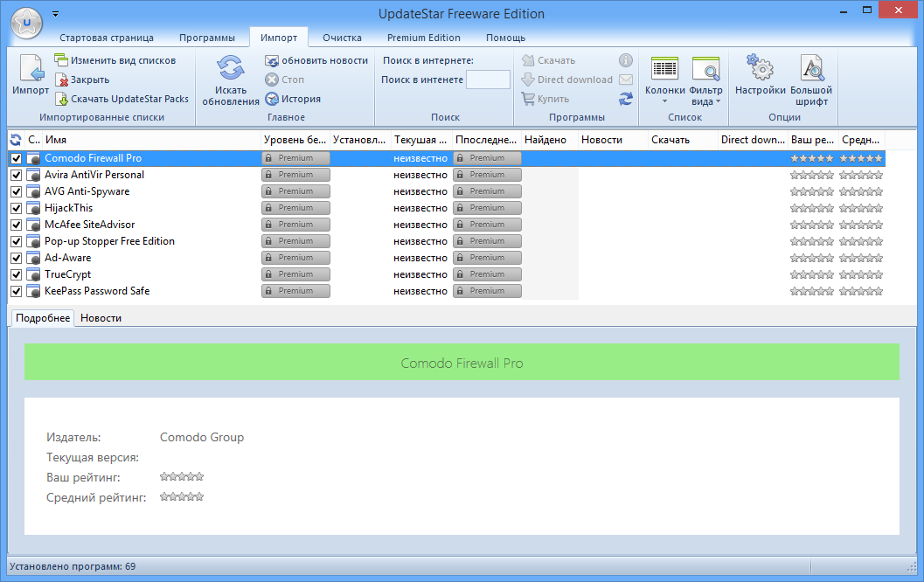Open the 'Фильтр вида' dropdown
The height and width of the screenshot is (582, 924).
point(705,80)
